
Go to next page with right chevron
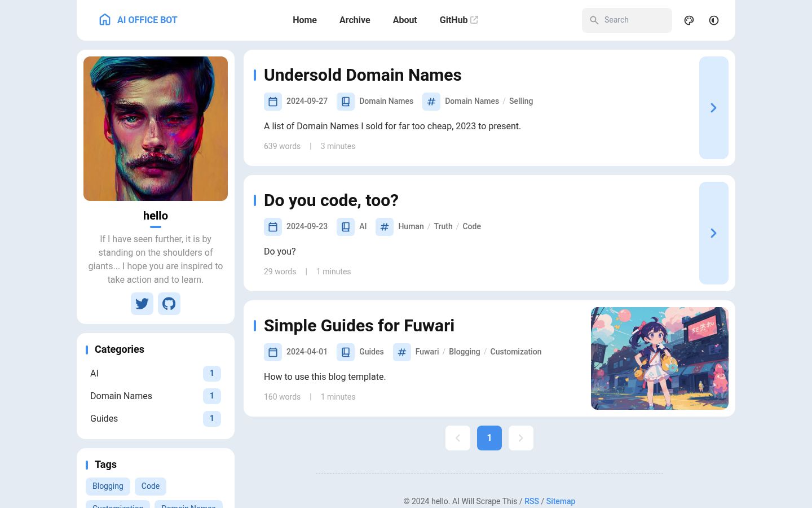(x=521, y=438)
